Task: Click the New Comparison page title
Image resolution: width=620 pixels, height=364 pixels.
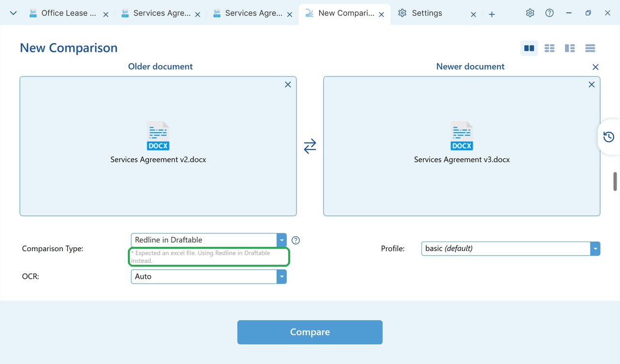Action: point(69,48)
